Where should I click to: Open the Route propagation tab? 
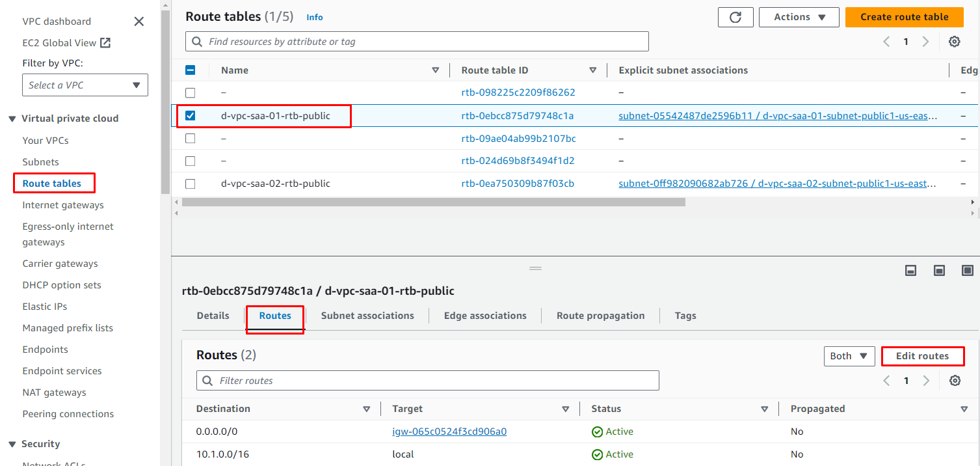(x=600, y=316)
